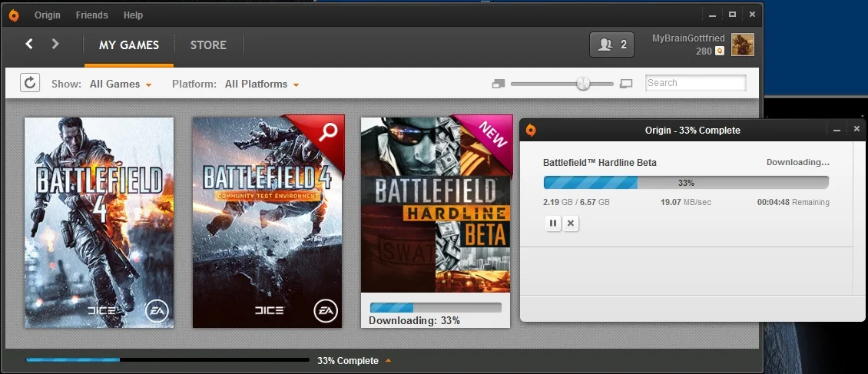Click the 33% progress bar in download window
Screen dimensions: 868x374
coord(686,183)
